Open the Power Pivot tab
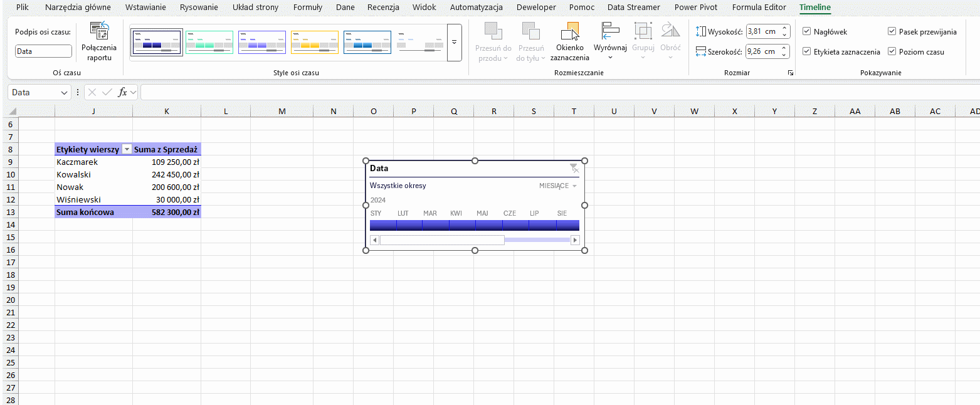This screenshot has width=980, height=405. [695, 8]
